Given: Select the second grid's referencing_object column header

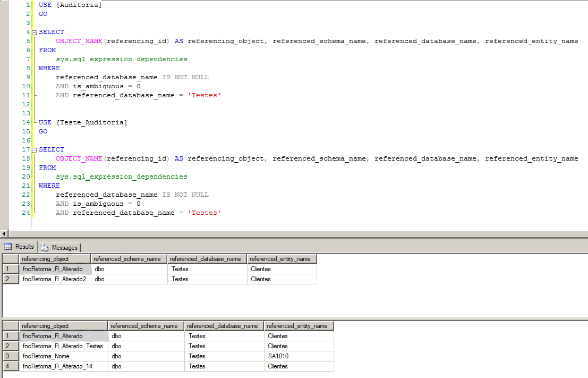Looking at the screenshot, I should 63,326.
